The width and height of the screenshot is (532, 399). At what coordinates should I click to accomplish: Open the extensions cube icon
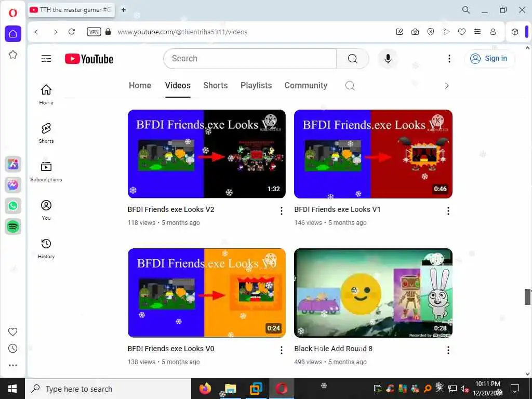coord(515,32)
